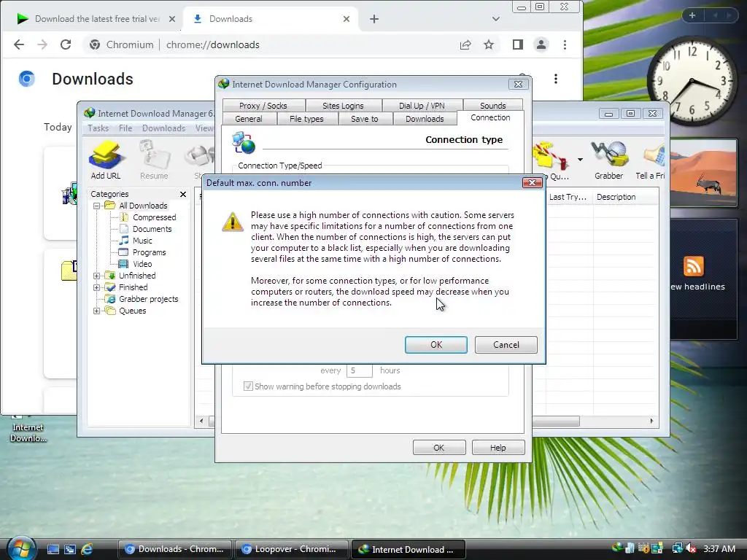Click the Resume toolbar icon in IDM
The height and width of the screenshot is (560, 747).
click(154, 160)
